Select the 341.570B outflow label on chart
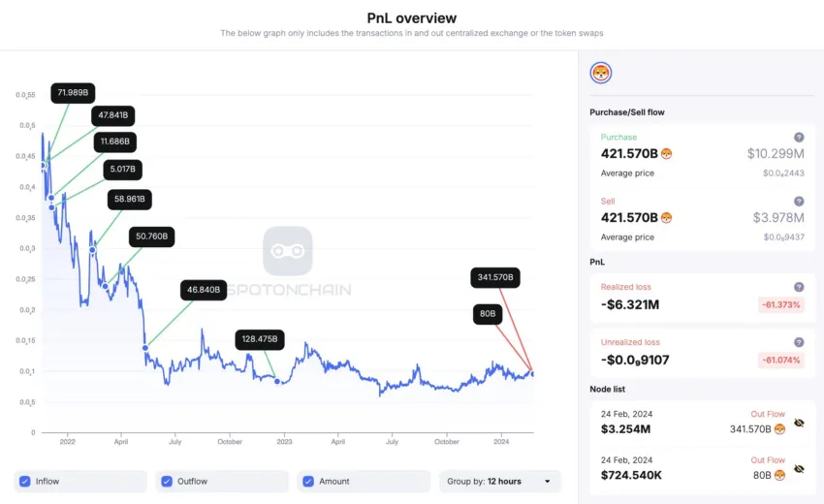Image resolution: width=824 pixels, height=504 pixels. point(495,277)
